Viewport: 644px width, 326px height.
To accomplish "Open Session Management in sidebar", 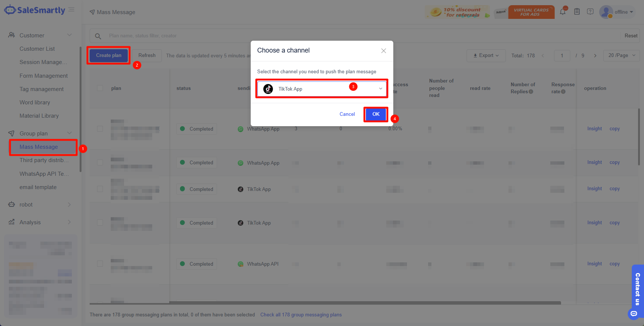I will pos(43,62).
